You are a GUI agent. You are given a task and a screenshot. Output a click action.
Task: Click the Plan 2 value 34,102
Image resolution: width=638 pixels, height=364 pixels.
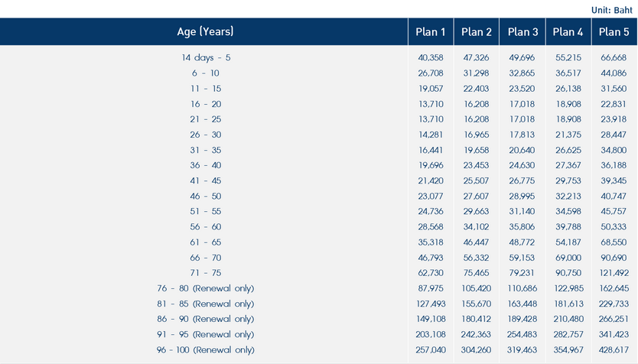click(477, 227)
